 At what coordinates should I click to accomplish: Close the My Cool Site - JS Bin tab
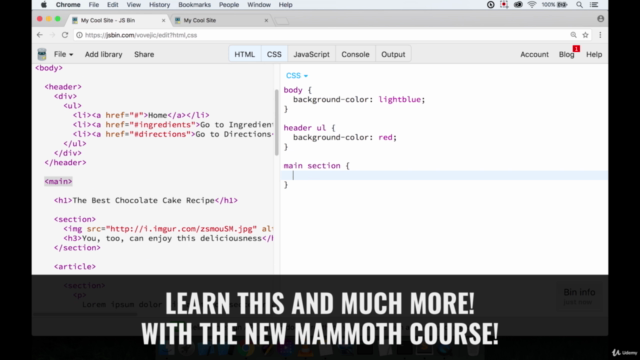[164, 20]
